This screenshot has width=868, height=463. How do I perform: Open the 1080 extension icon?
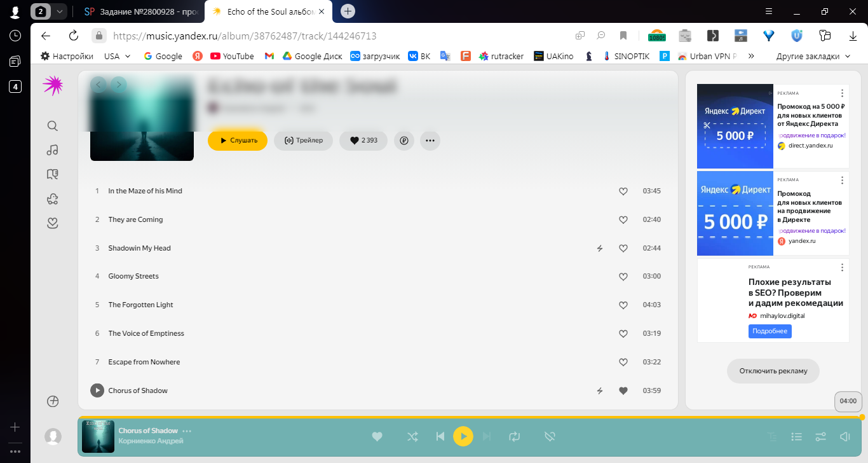657,36
